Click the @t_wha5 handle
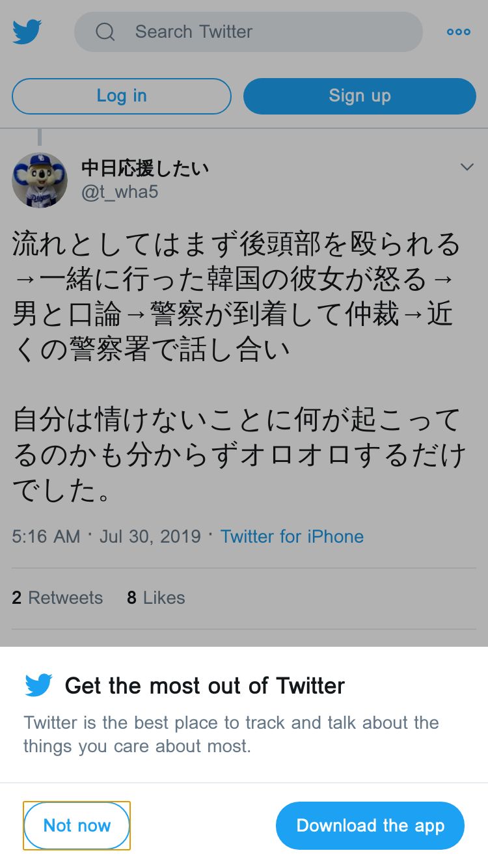This screenshot has width=488, height=868. [120, 193]
